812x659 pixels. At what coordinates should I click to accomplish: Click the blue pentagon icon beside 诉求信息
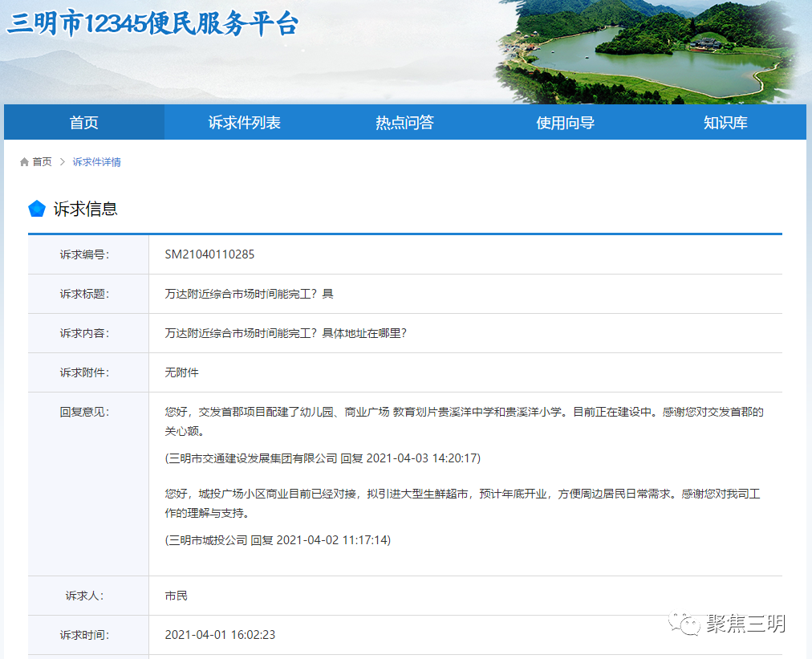point(37,209)
